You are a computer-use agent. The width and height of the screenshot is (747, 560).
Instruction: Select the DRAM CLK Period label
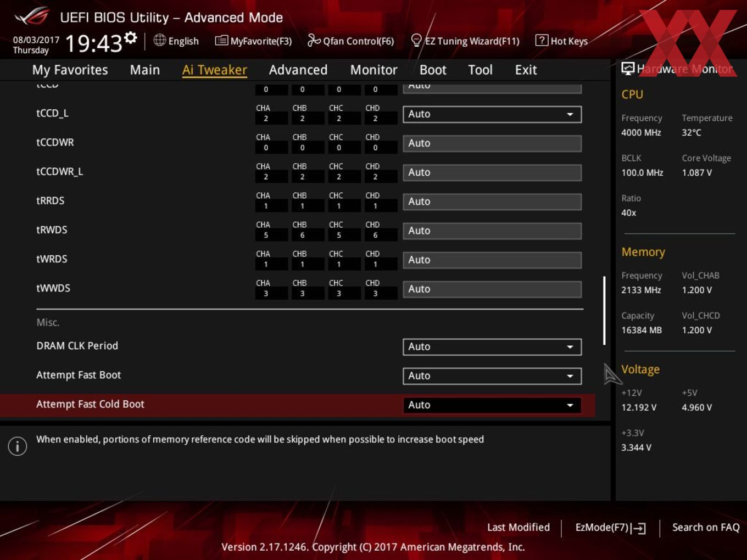click(77, 345)
